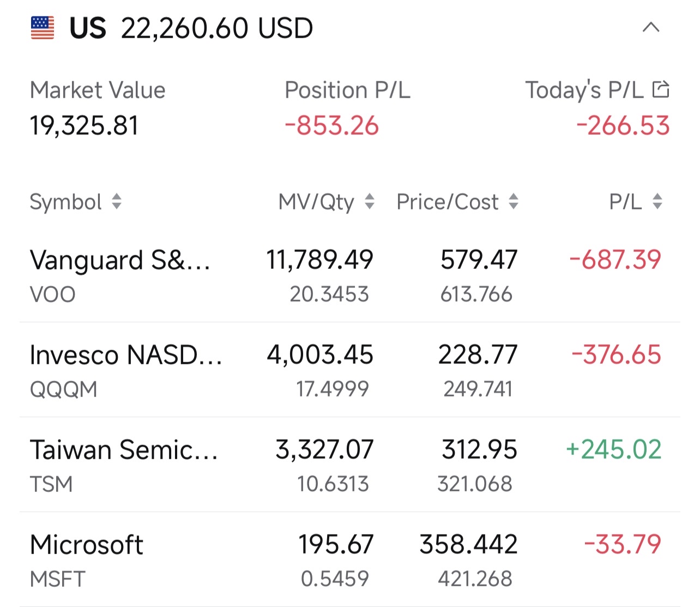Tap the TSM profit +245.02 value
The image size is (700, 607).
[x=614, y=450]
